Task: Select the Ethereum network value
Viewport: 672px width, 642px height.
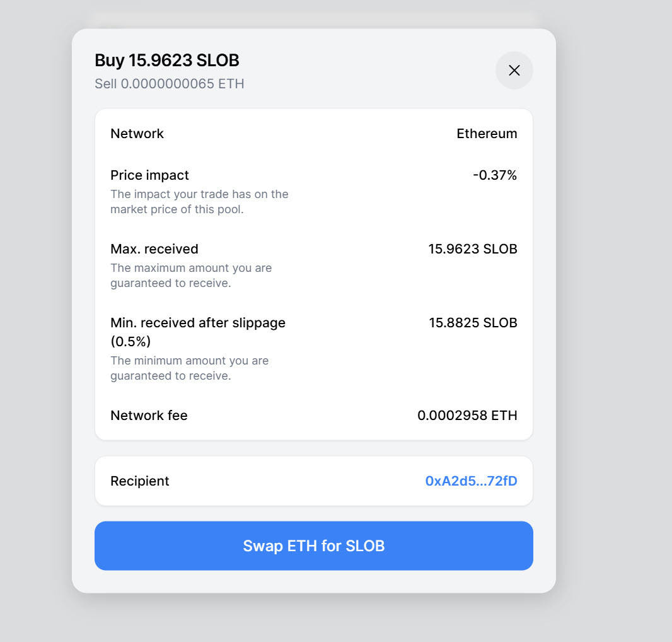Action: 487,133
